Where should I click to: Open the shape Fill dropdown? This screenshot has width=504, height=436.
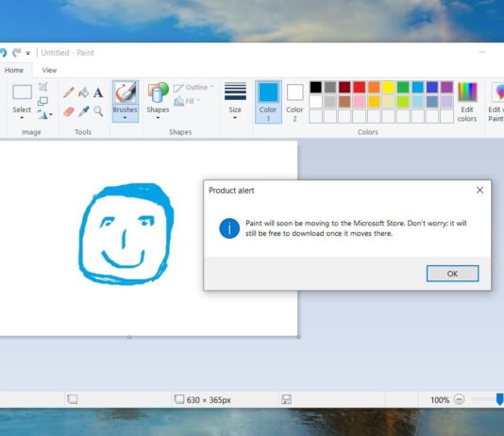click(187, 101)
